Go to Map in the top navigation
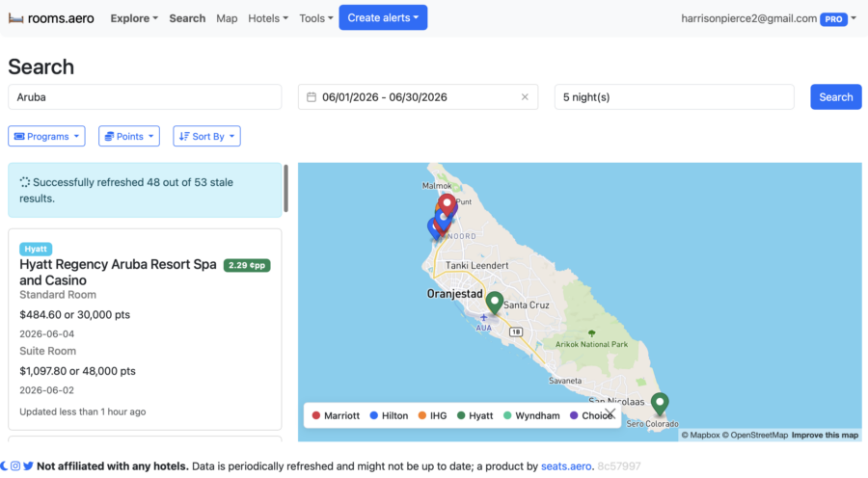 click(x=227, y=18)
